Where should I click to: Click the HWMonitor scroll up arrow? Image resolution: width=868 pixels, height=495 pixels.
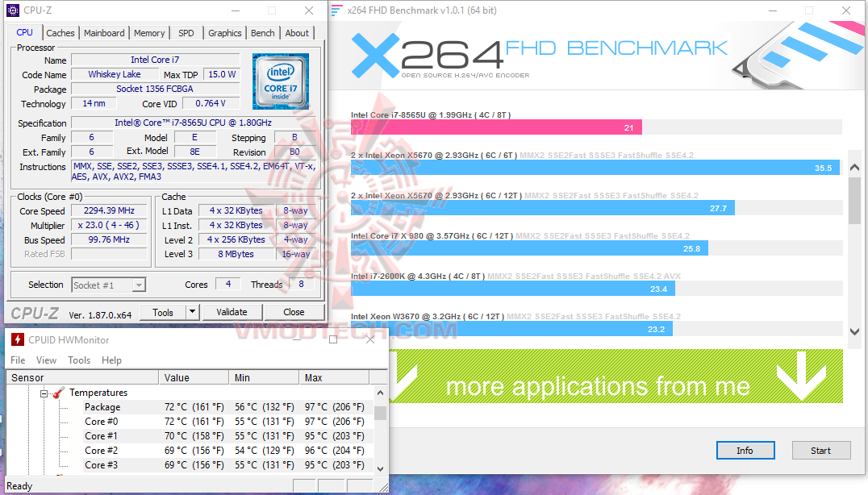[380, 393]
